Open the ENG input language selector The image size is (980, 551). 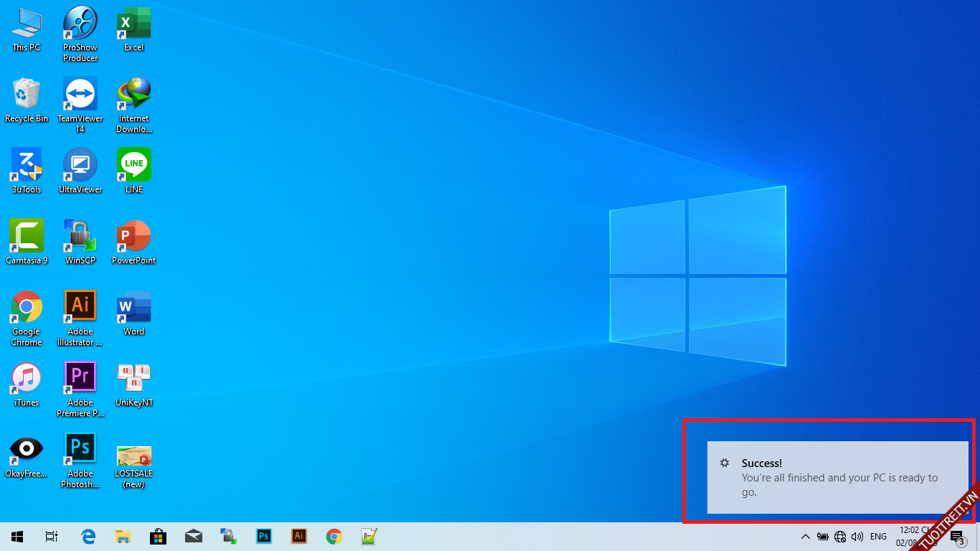(878, 537)
